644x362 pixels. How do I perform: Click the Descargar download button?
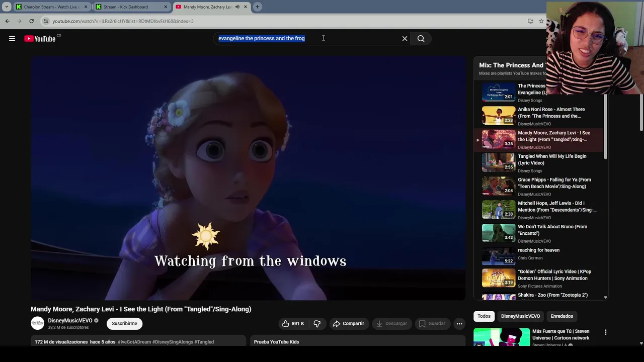(391, 323)
